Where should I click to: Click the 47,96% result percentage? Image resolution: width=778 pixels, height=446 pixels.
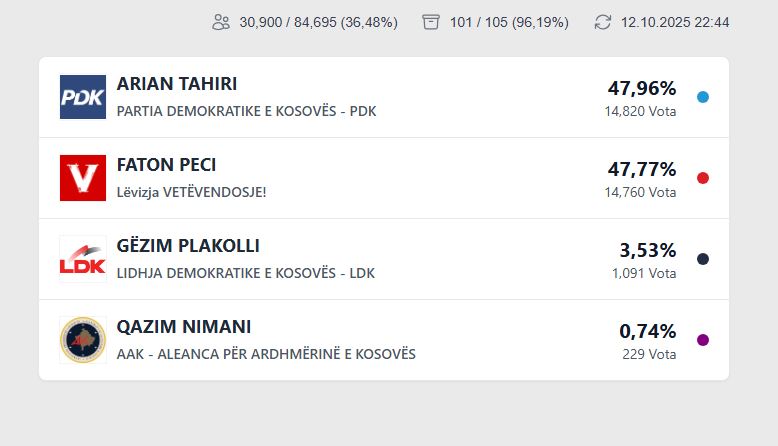coord(641,88)
